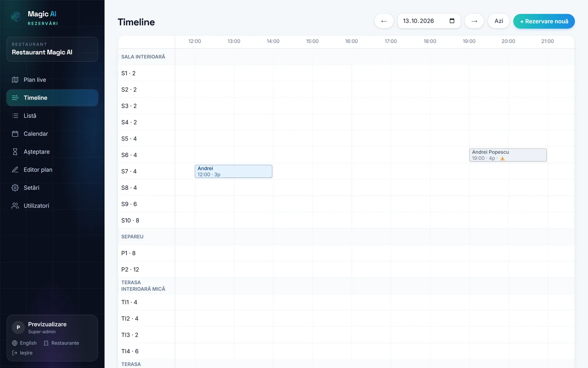This screenshot has width=588, height=368.
Task: Open Andrei Popescu 19:00 reservation block
Action: tap(508, 155)
